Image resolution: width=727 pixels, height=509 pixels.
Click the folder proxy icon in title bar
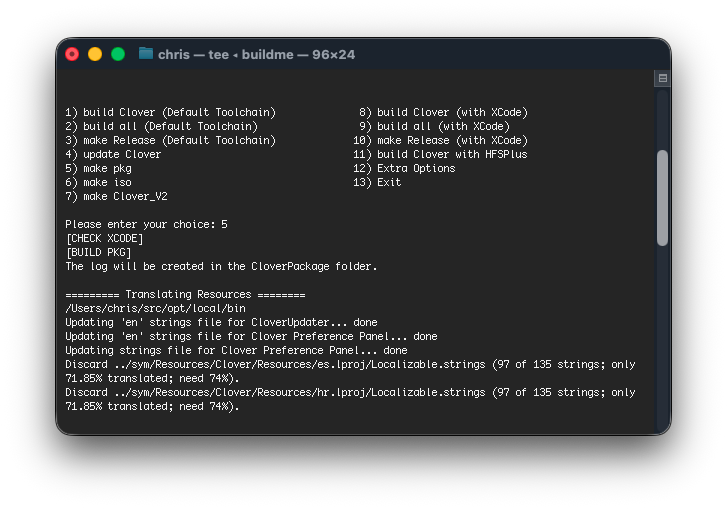(146, 54)
